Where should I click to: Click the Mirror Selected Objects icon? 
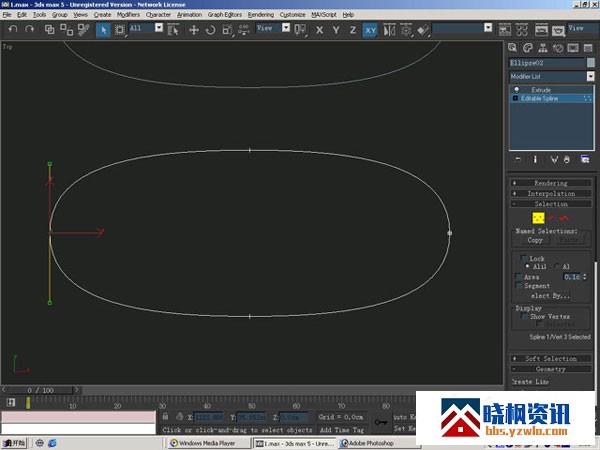pos(389,30)
